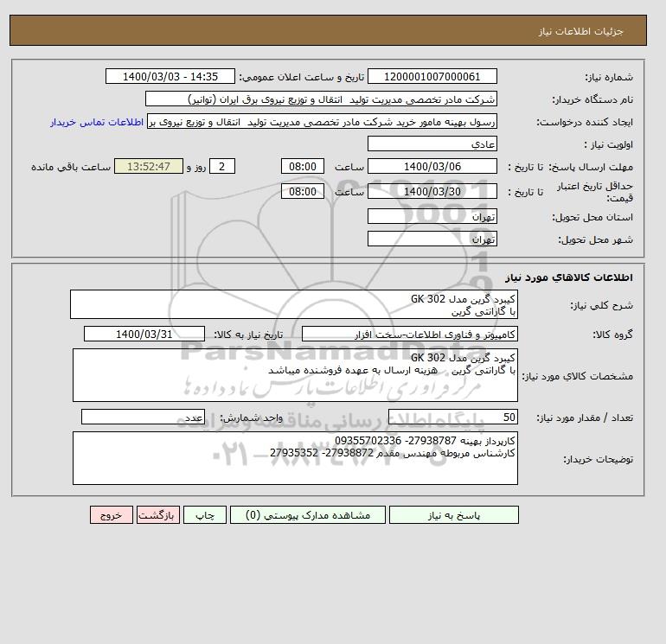Click the توضیحات خریدار label

click(598, 459)
